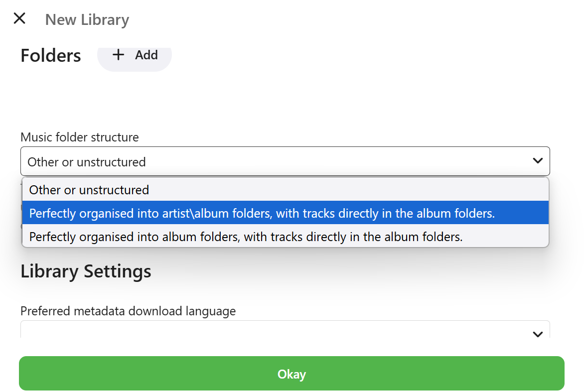Viewport: 584px width, 392px height.
Task: Click the Folders section heading
Action: point(50,56)
